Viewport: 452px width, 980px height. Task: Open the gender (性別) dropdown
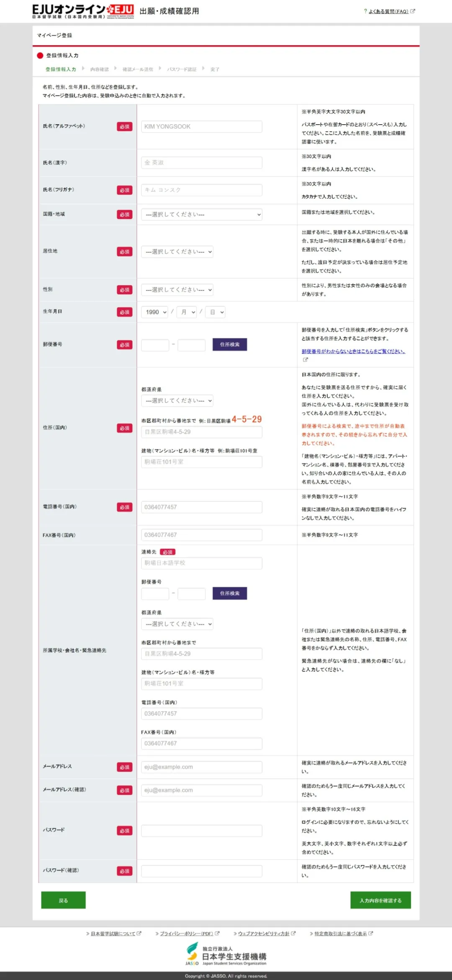coord(177,290)
